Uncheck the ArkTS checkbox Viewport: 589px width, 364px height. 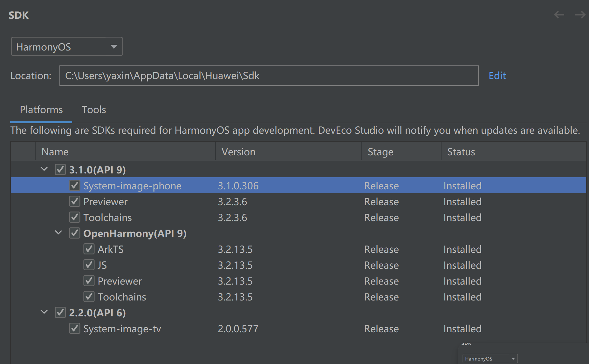tap(89, 249)
